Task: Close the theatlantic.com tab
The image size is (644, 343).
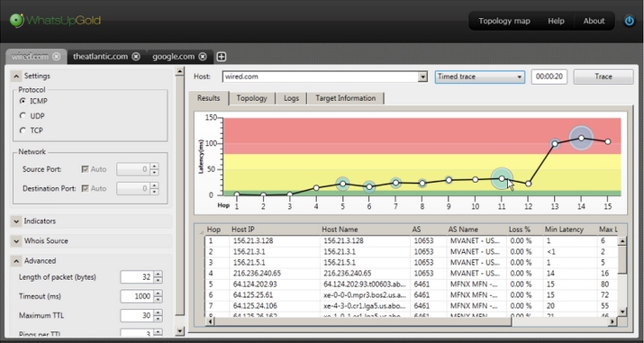Action: pos(136,57)
